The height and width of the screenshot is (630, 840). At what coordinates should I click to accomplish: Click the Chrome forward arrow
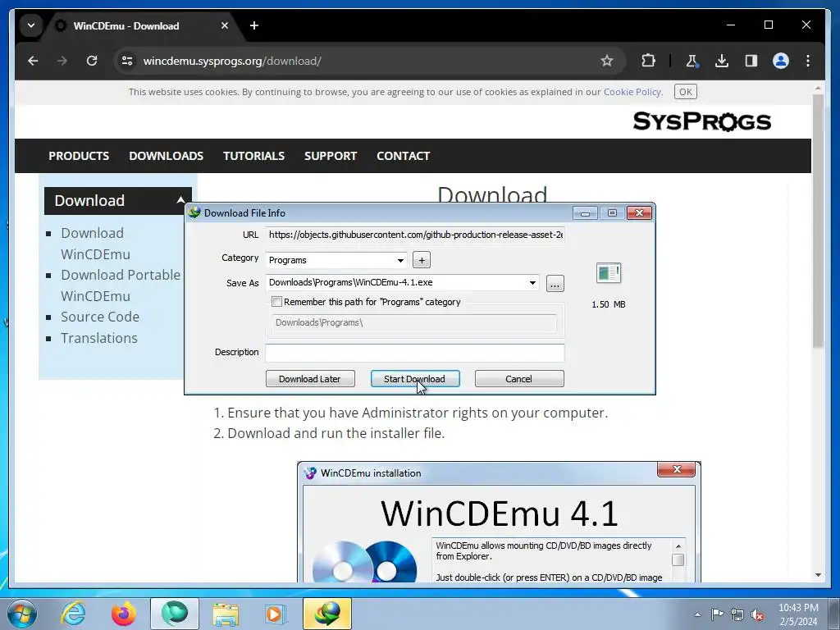tap(62, 61)
